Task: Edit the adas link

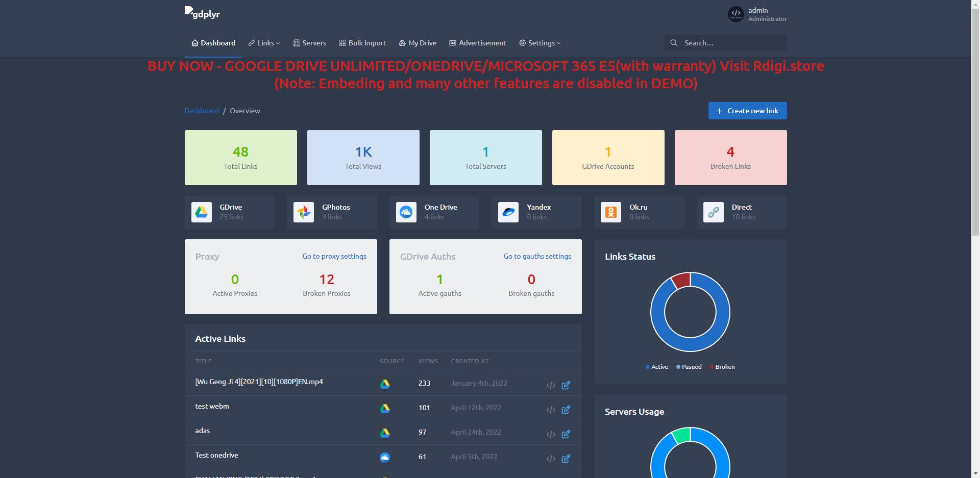Action: pos(566,434)
